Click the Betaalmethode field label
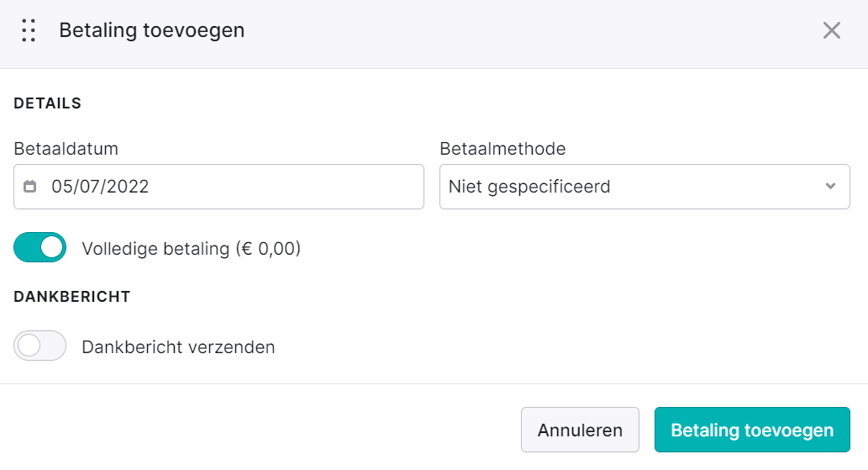The width and height of the screenshot is (868, 470). (502, 148)
